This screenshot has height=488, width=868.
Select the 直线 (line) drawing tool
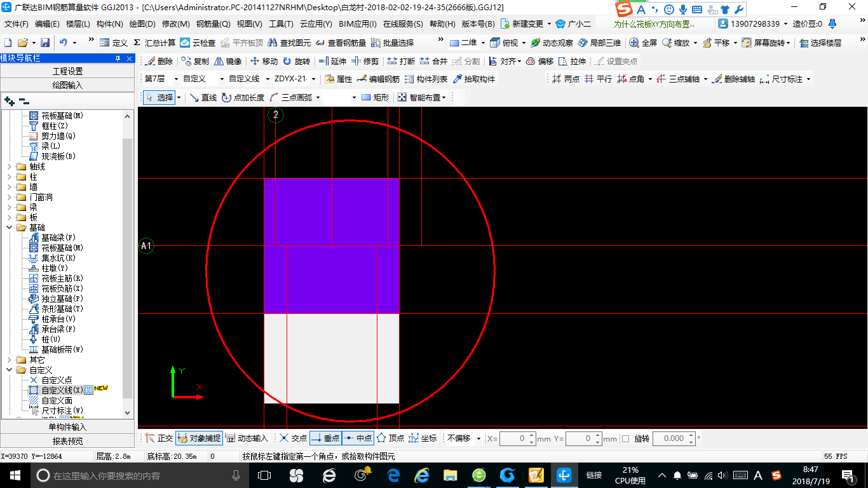(203, 97)
